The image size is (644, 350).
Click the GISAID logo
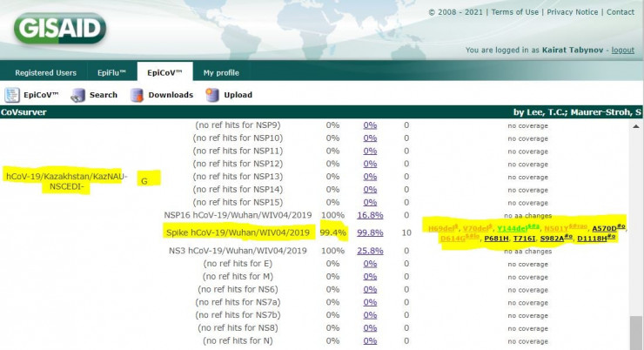[x=59, y=29]
